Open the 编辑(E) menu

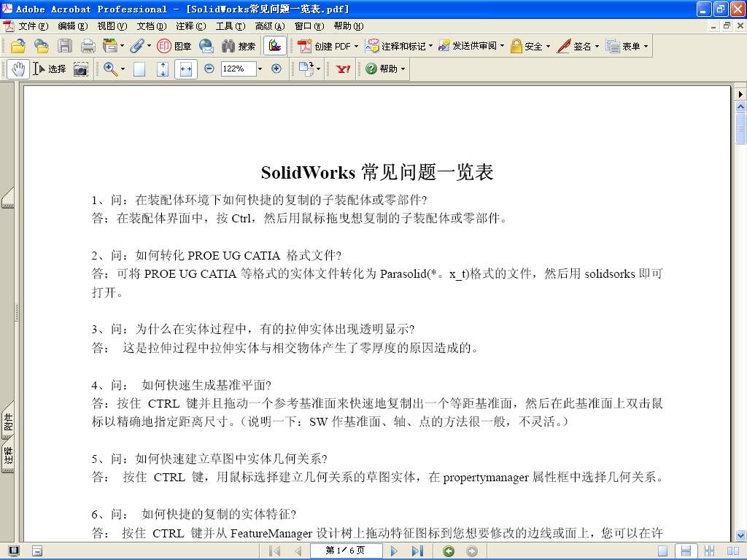72,26
